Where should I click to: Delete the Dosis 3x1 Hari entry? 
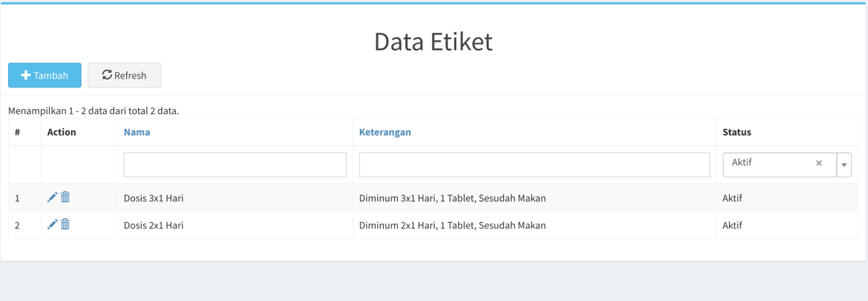[x=65, y=197]
